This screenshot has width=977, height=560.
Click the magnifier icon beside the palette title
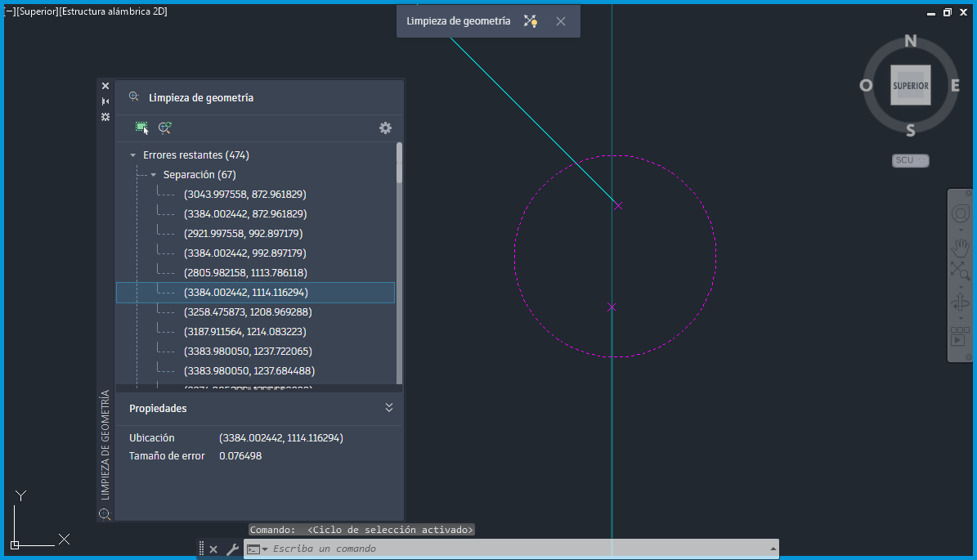pos(133,96)
